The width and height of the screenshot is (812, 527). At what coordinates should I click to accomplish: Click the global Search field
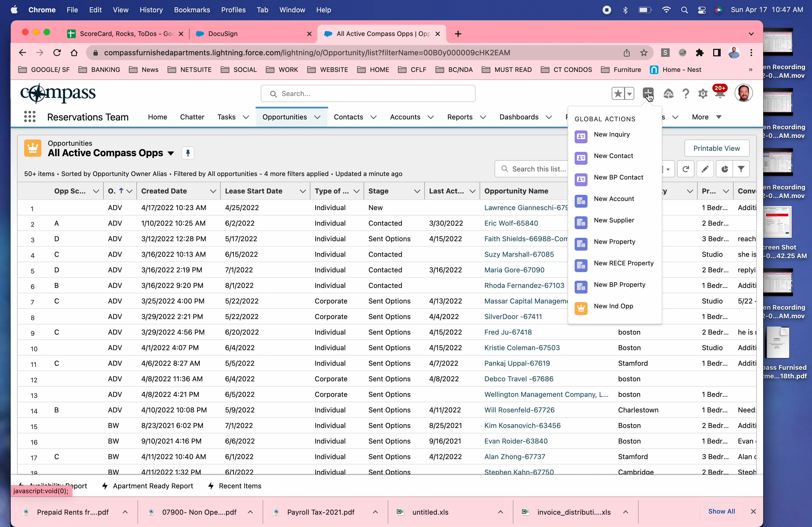(368, 94)
